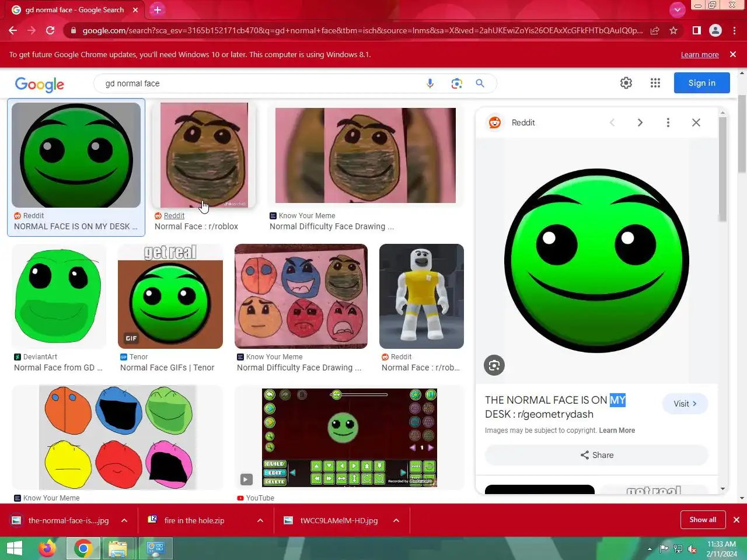Viewport: 747px width, 560px height.
Task: Expand options for the-normal-face-is jpg download
Action: (x=124, y=520)
